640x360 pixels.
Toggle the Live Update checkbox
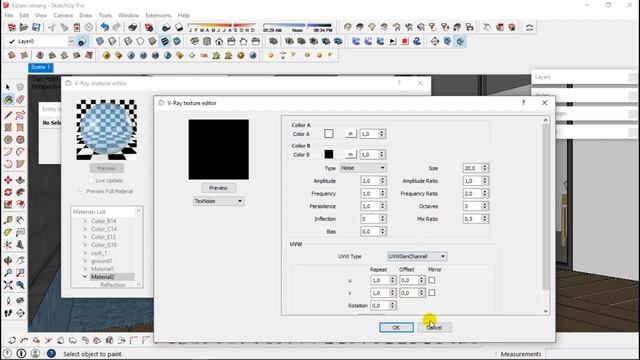pos(91,180)
